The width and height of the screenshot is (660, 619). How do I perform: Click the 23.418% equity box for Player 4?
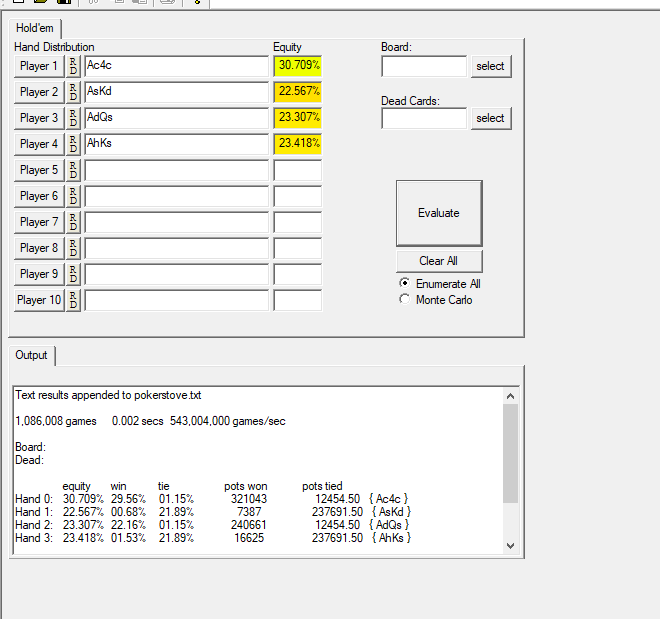tap(298, 144)
